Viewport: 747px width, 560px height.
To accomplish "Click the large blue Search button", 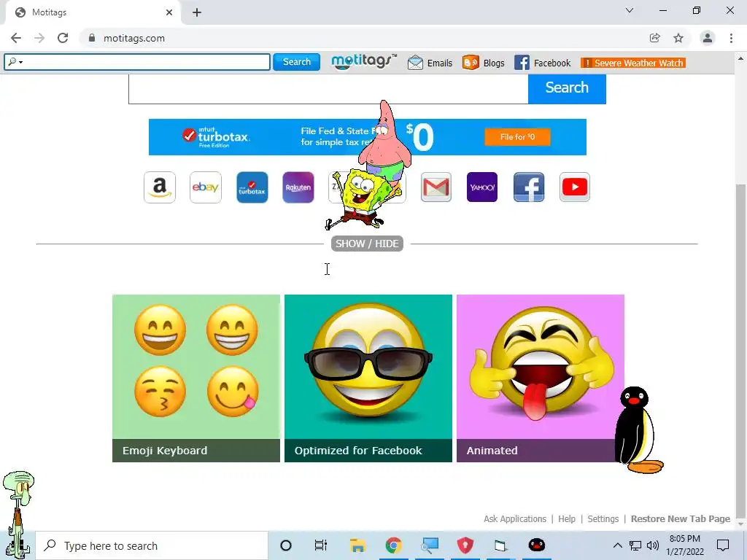I will coord(567,87).
